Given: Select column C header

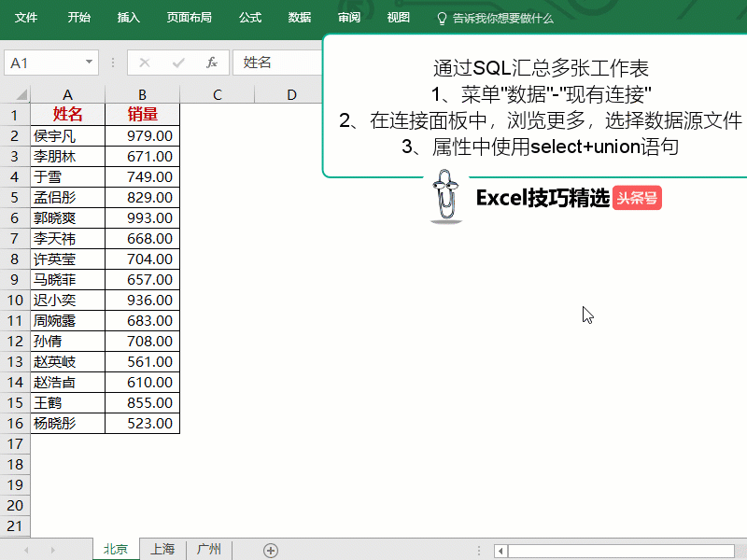Looking at the screenshot, I should click(x=218, y=95).
